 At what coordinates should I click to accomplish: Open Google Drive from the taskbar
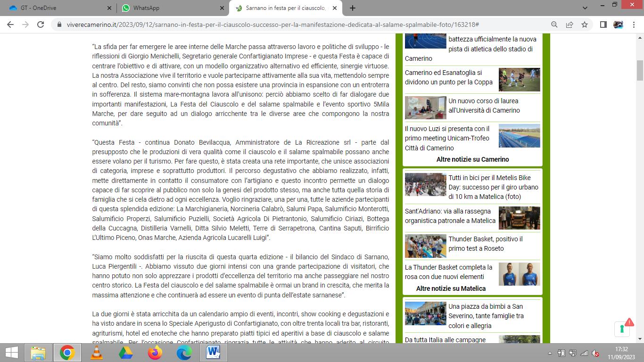[125, 353]
